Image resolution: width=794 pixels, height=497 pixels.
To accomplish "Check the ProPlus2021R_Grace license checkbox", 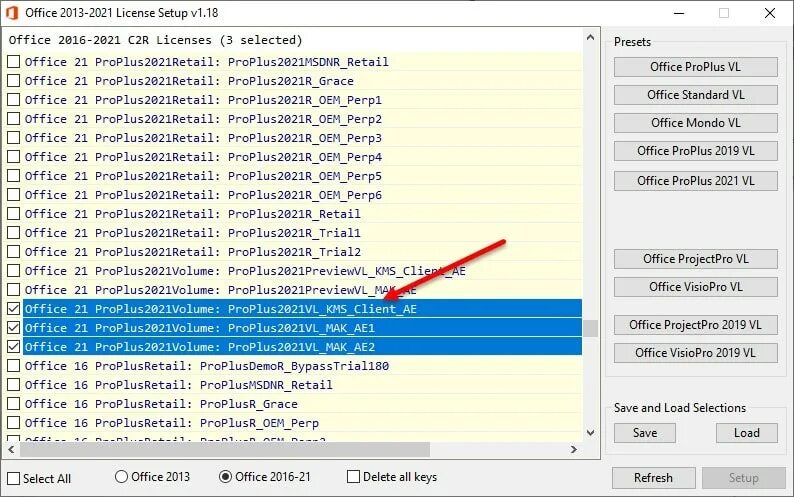I will pos(14,81).
